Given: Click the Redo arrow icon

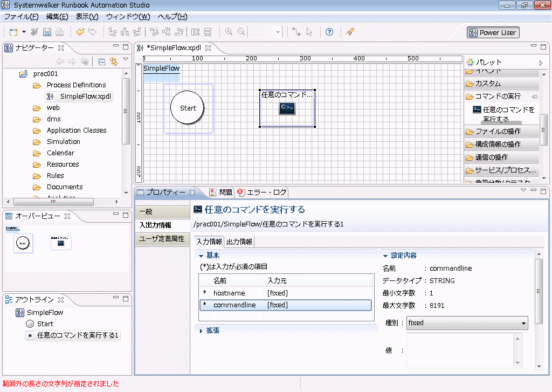Looking at the screenshot, I should tap(92, 32).
